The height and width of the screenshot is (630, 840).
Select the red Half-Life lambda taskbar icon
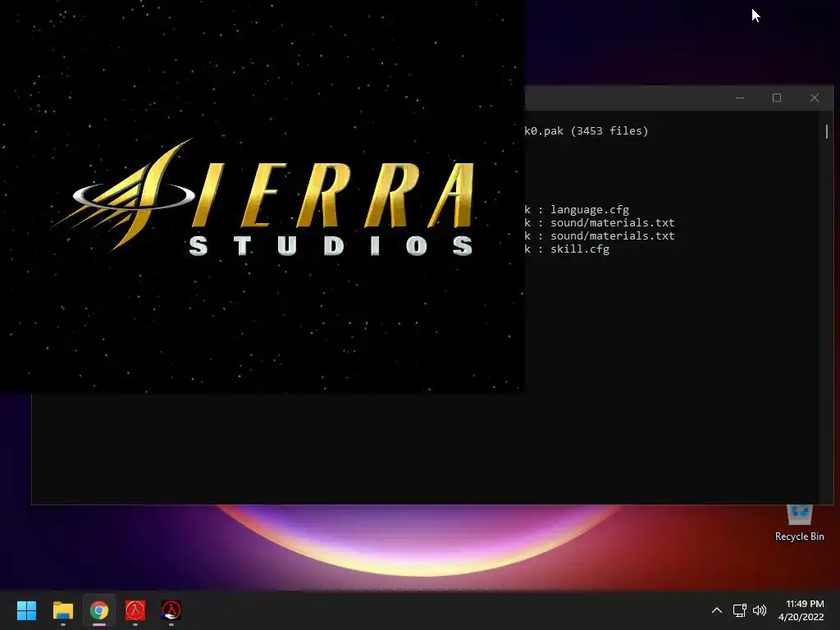click(x=135, y=610)
